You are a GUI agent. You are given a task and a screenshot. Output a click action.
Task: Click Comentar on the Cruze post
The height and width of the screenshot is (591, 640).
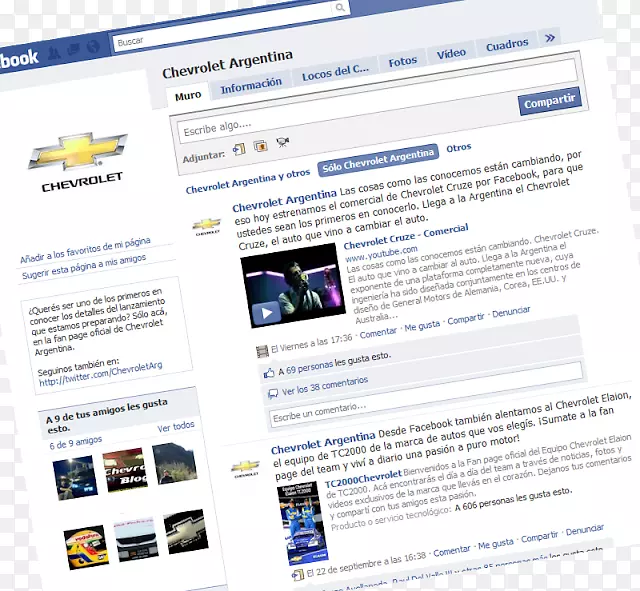pyautogui.click(x=378, y=333)
